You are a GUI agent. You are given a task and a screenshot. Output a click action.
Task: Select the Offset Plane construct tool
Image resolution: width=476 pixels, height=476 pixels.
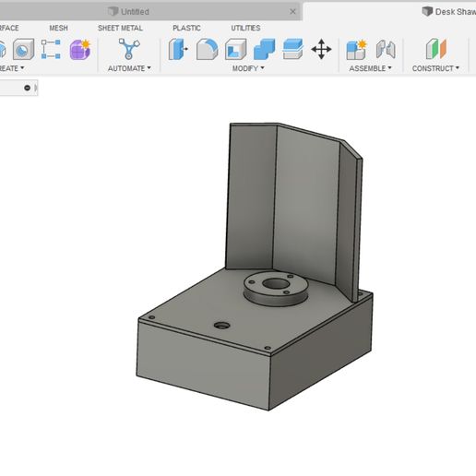coord(436,49)
